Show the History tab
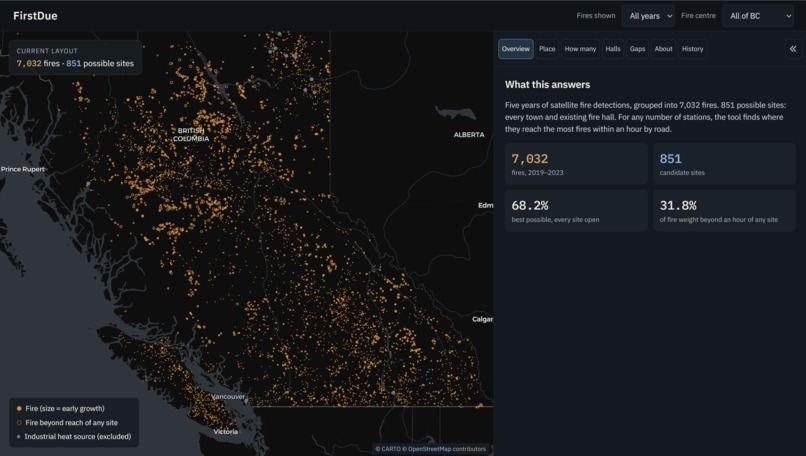Viewport: 806px width, 456px height. point(692,49)
